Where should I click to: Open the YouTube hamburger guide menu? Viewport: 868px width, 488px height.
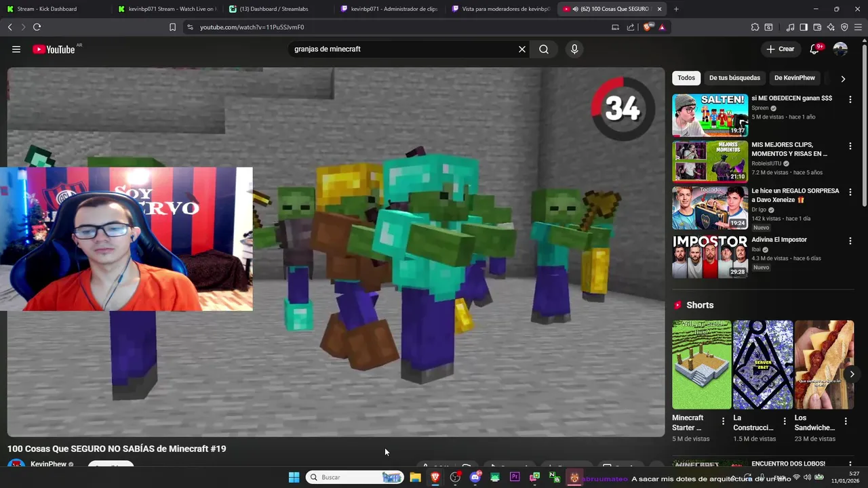(x=16, y=49)
